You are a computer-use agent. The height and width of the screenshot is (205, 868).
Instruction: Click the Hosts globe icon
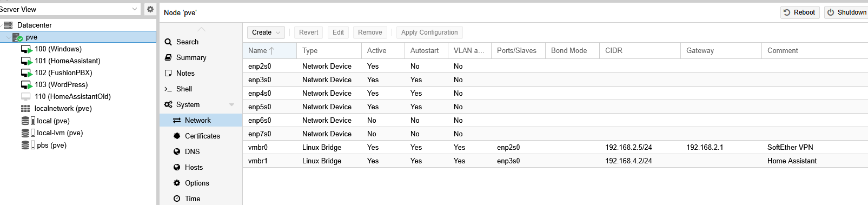click(x=177, y=167)
